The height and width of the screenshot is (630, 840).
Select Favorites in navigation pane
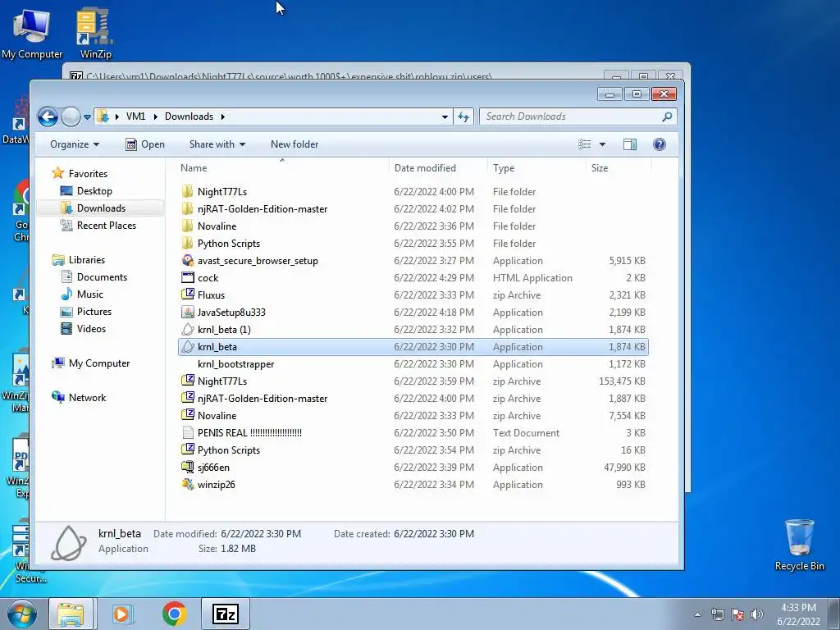click(x=88, y=174)
